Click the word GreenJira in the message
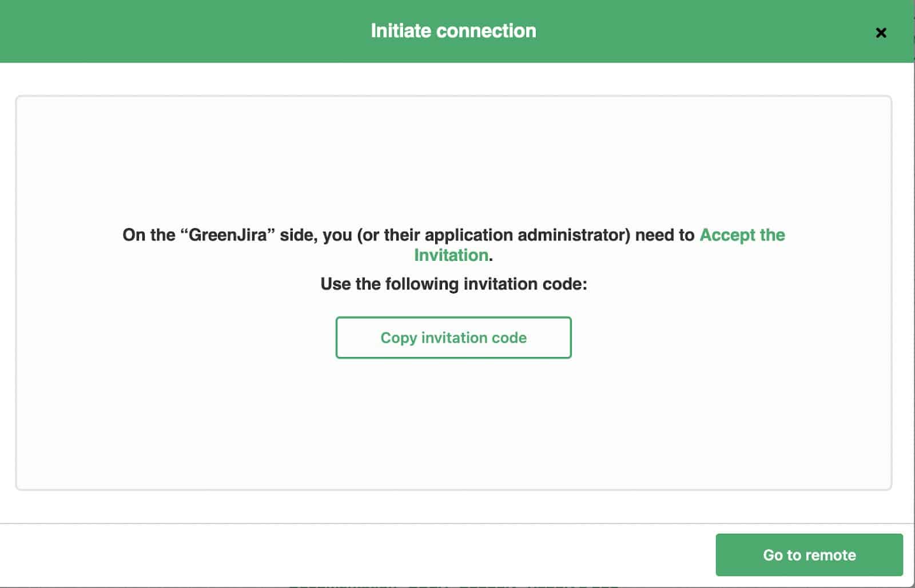 [228, 235]
